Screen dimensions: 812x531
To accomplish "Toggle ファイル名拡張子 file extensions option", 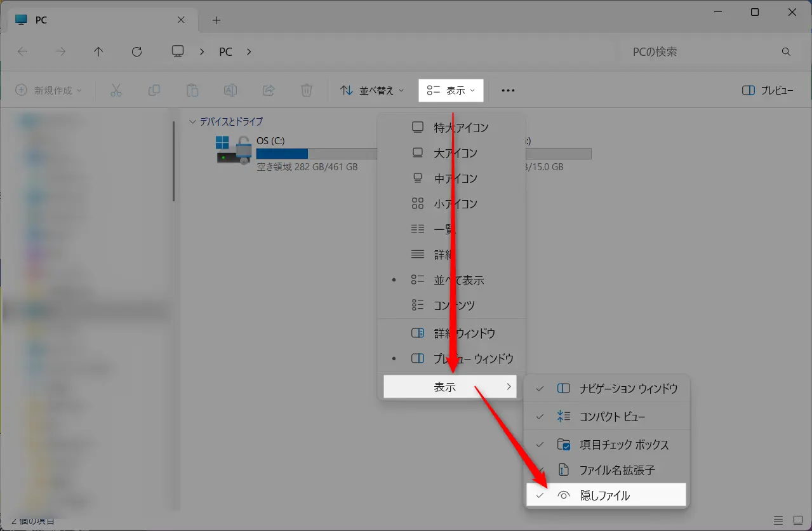I will click(606, 470).
